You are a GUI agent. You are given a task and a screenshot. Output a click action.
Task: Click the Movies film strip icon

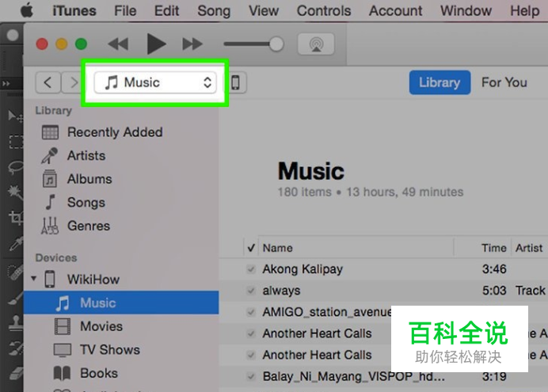pyautogui.click(x=63, y=326)
